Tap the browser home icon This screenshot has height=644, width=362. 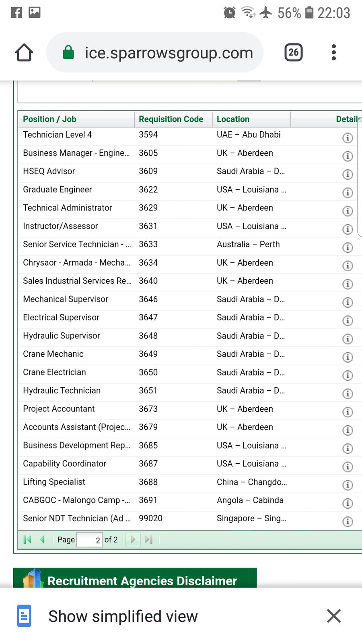point(24,53)
